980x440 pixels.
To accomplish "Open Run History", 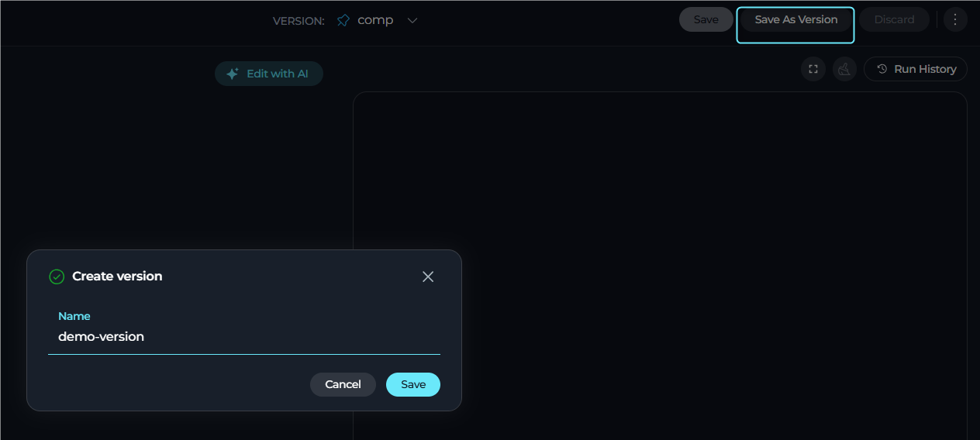I will [x=916, y=69].
